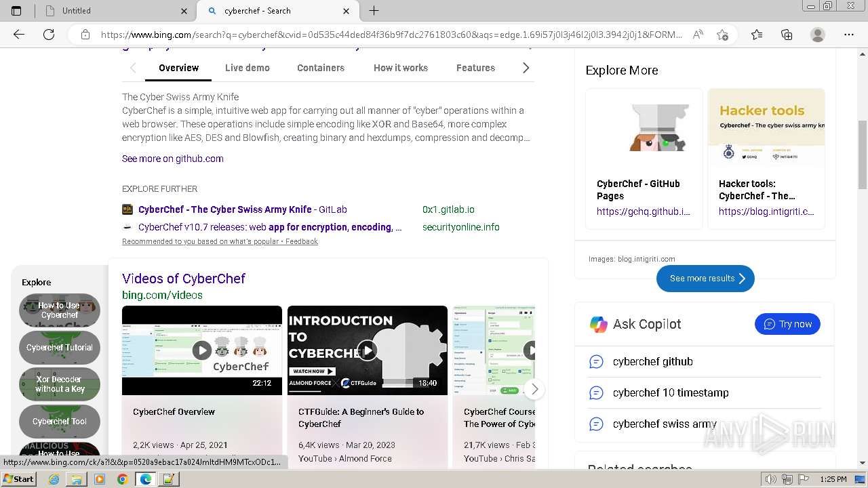Open Videos of CyberChef heading link
868x488 pixels.
(x=184, y=279)
